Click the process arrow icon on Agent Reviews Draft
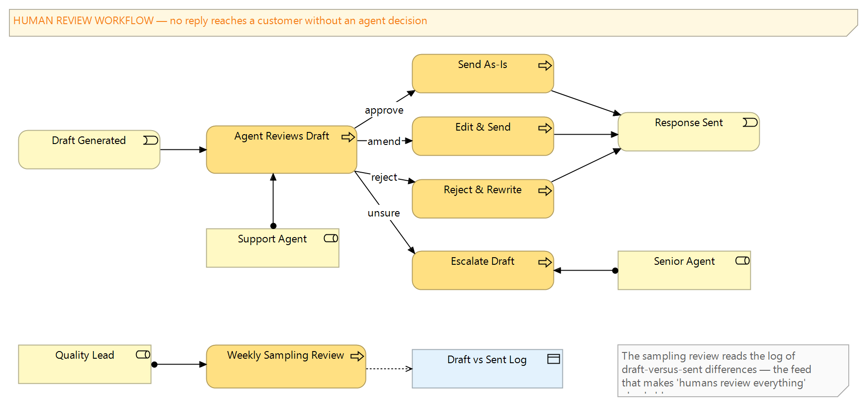Viewport: 868px width, 407px height. pyautogui.click(x=348, y=137)
